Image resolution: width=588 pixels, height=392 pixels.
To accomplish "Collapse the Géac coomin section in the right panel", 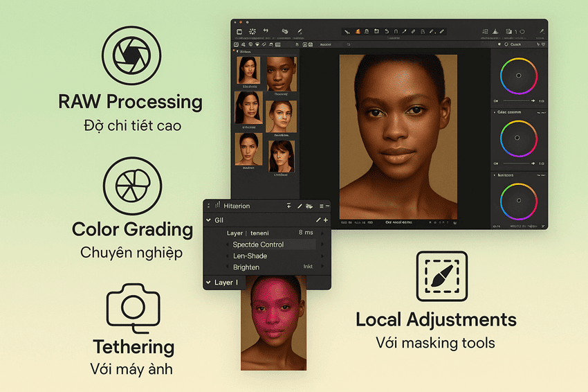I will click(x=495, y=112).
